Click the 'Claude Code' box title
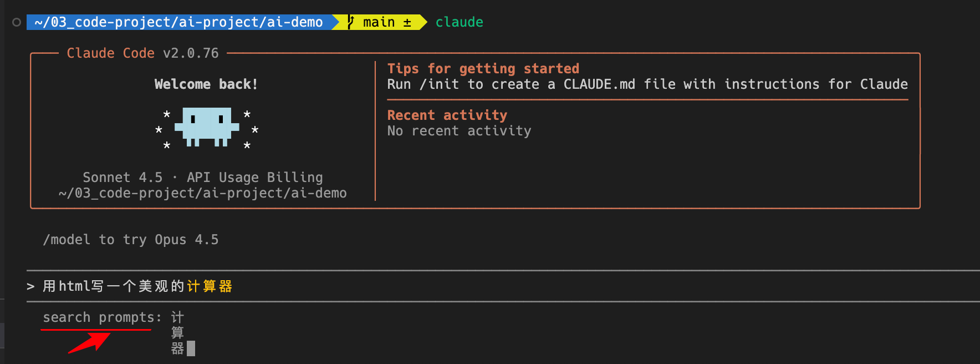 click(110, 53)
